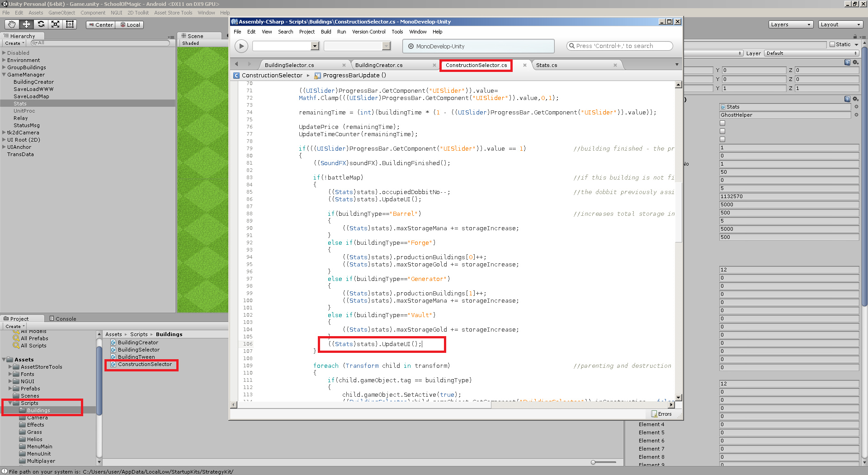Select the ConstructionSelector script asset
Viewport: 868px width, 475px height.
tap(145, 364)
